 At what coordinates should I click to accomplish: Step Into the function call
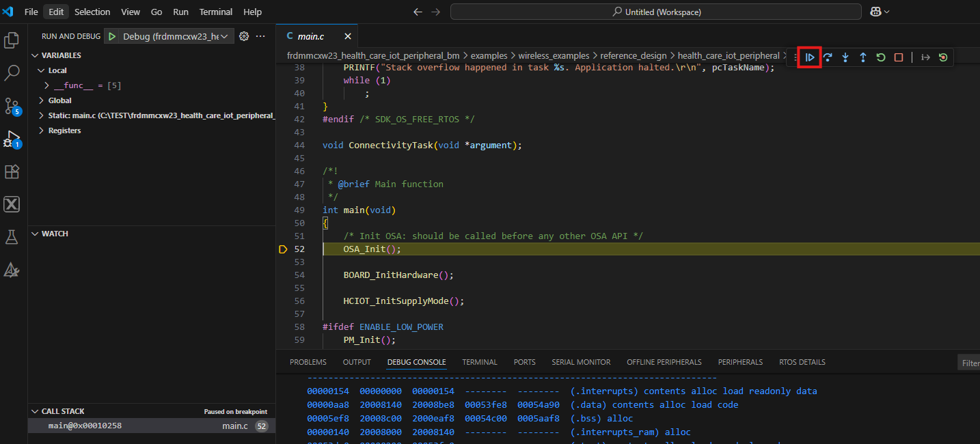click(845, 57)
